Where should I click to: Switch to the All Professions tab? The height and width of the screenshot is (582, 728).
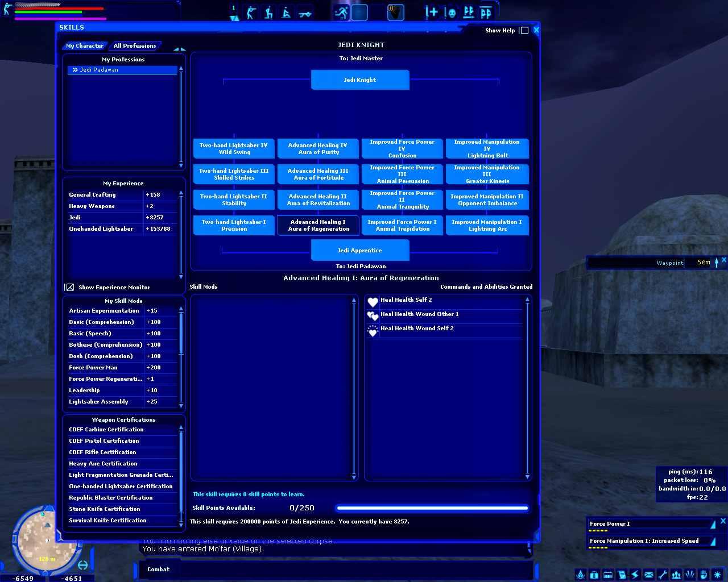point(135,46)
